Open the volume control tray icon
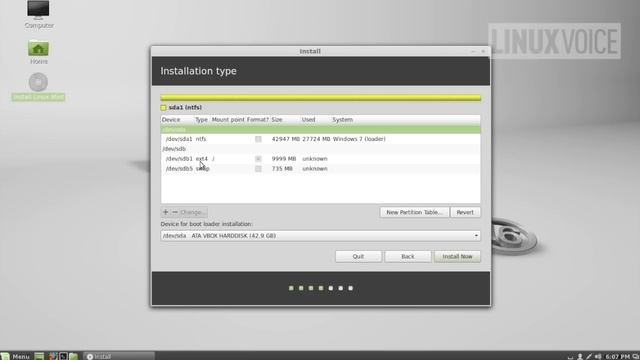640x360 pixels. coord(598,357)
